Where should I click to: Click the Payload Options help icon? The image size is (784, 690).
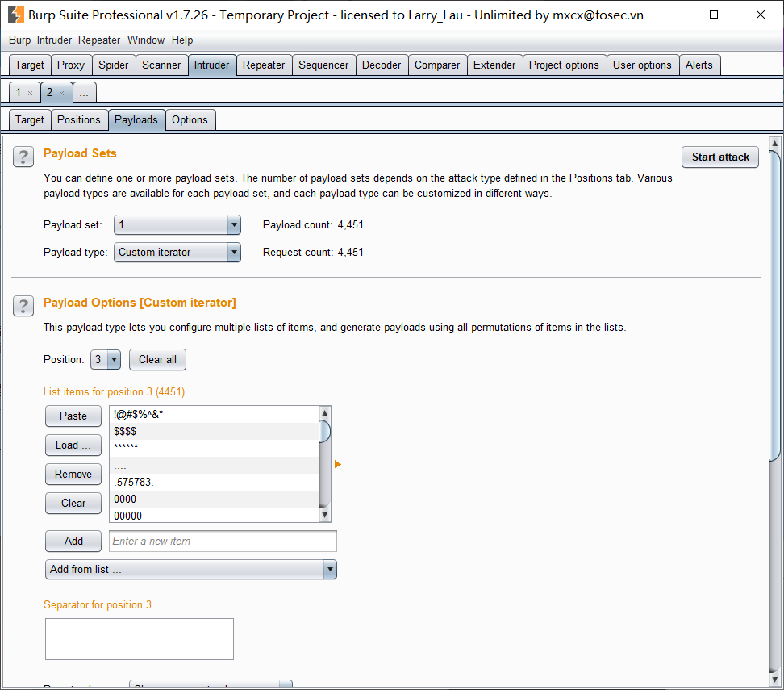click(23, 306)
